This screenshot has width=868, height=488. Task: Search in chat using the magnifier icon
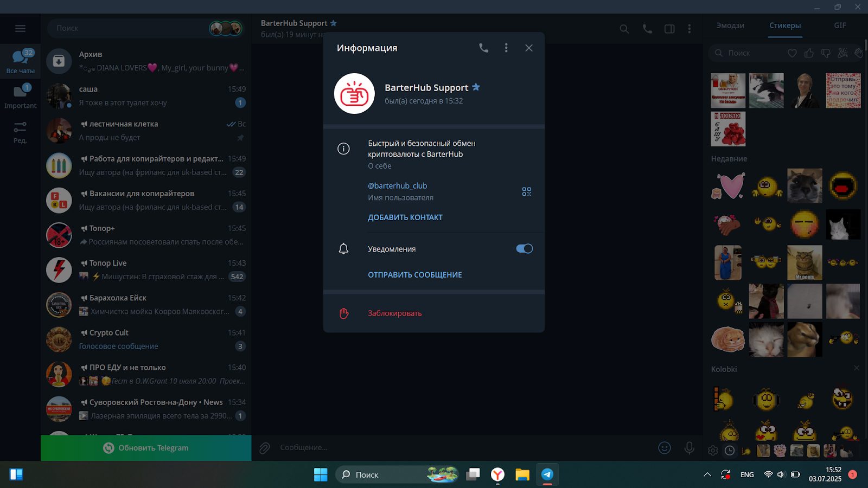click(x=624, y=29)
